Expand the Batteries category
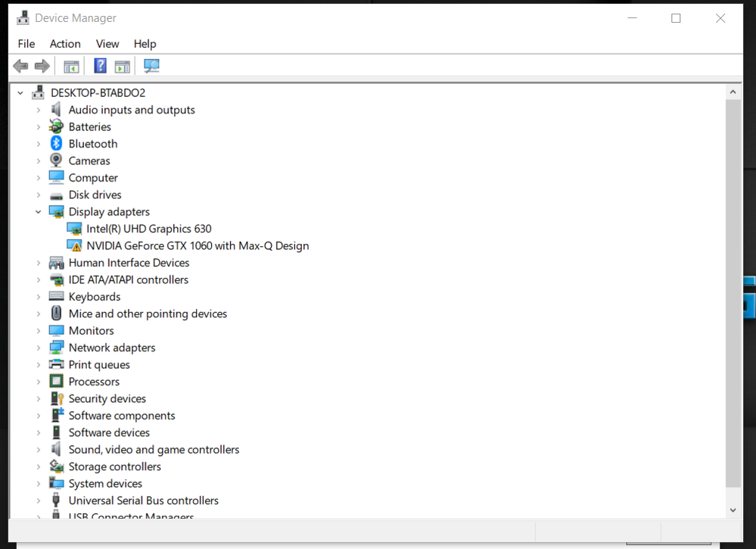This screenshot has width=756, height=549. coord(38,127)
